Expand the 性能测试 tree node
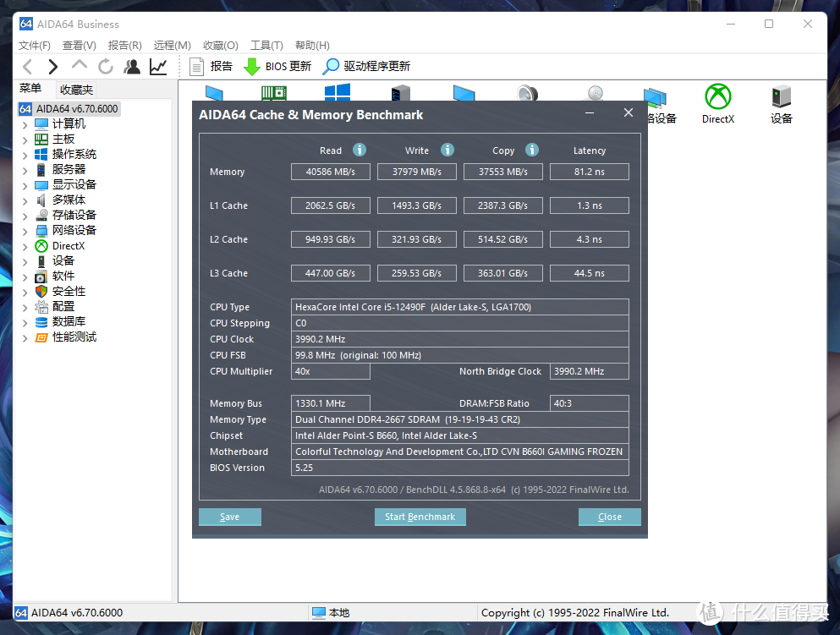This screenshot has height=635, width=840. [25, 337]
